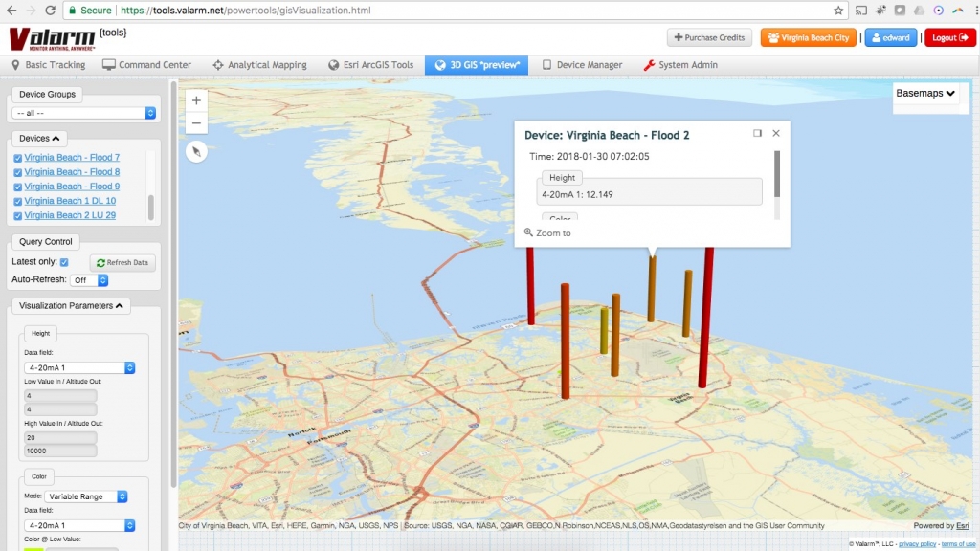Open Virginia Beach - Flood 7 device link
Image resolution: width=980 pixels, height=551 pixels.
[x=72, y=158]
